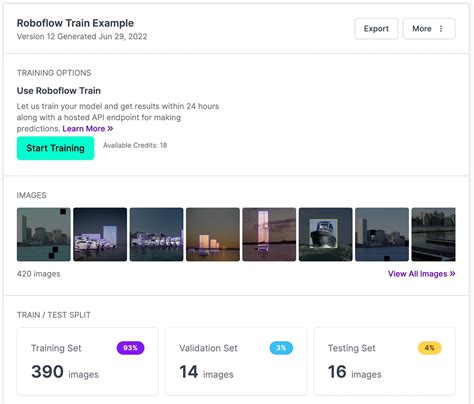Click the Export button
Screen dimensions: 474x404
(x=376, y=29)
